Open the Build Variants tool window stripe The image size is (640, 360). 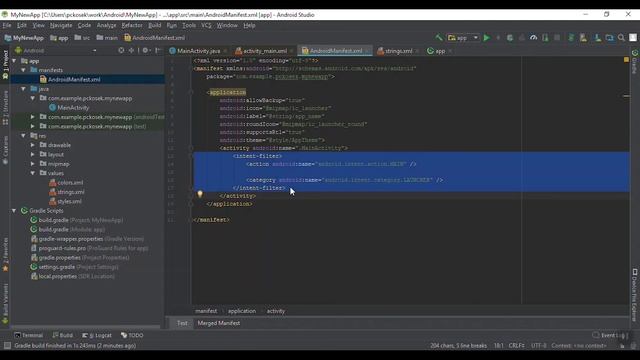[x=5, y=304]
